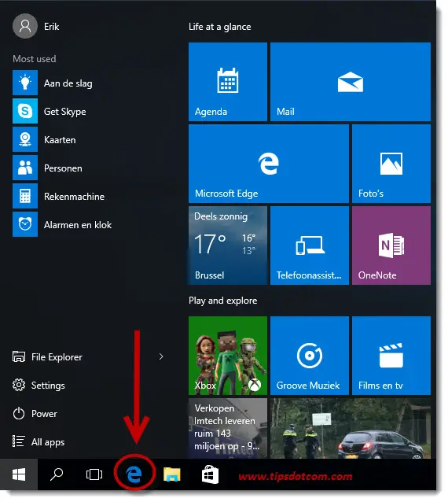This screenshot has width=448, height=502.
Task: Expand the File Explorer jump list arrow
Action: [161, 356]
